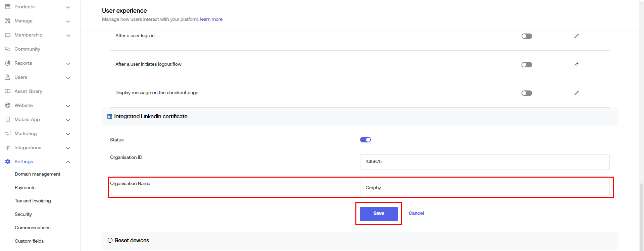Click edit pencil for checkout page message

(576, 93)
